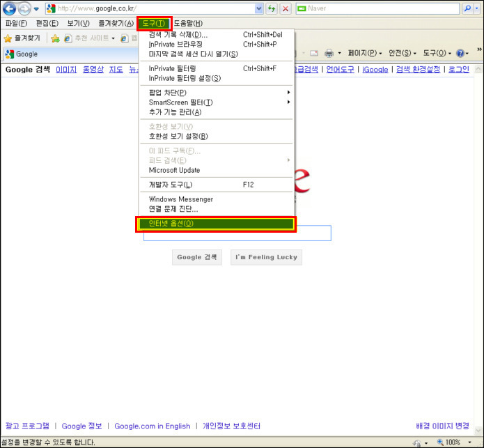Click the read mail icon

pos(314,54)
